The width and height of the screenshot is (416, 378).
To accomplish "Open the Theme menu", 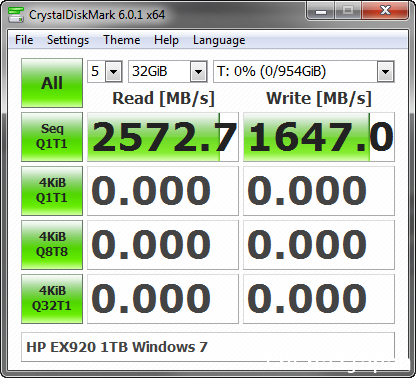I will coord(122,40).
